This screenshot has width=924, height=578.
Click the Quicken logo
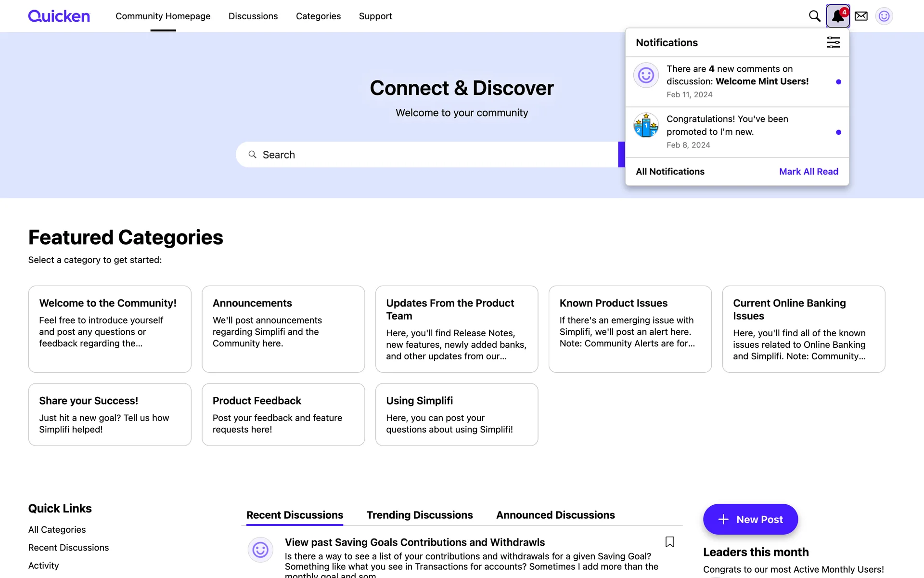(x=59, y=16)
